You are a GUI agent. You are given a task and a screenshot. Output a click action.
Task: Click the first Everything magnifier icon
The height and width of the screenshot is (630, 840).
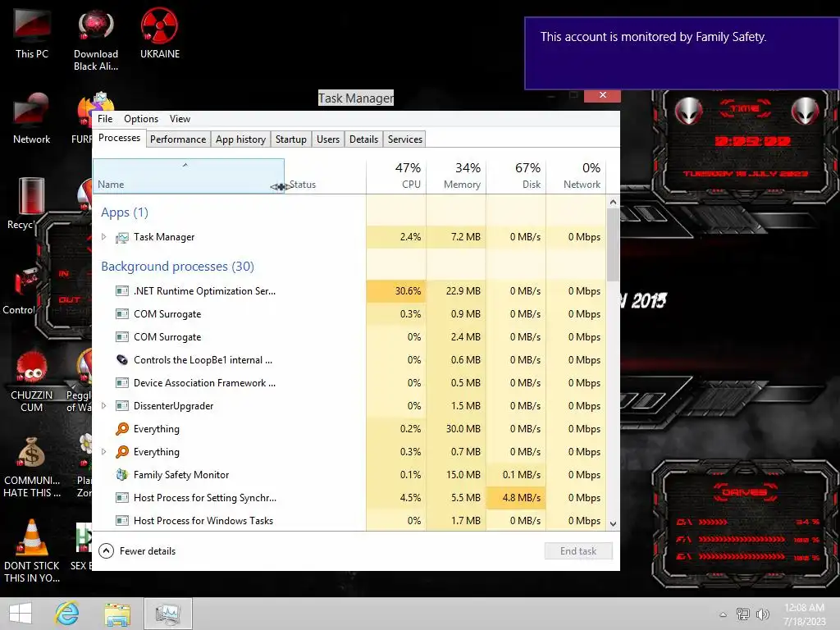tap(122, 428)
